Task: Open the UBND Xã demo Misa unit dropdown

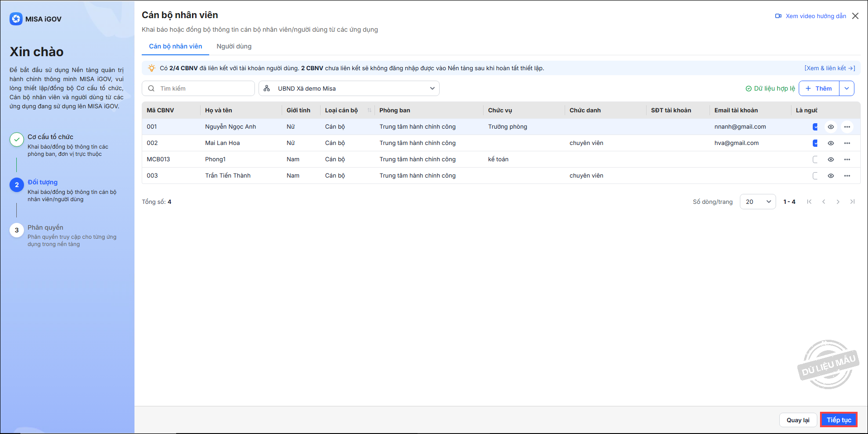Action: coord(349,88)
